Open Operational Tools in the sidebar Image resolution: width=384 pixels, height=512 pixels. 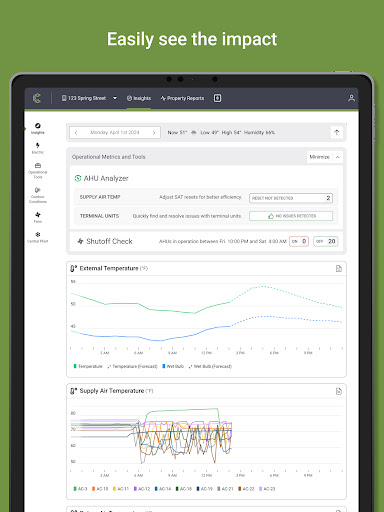point(38,171)
